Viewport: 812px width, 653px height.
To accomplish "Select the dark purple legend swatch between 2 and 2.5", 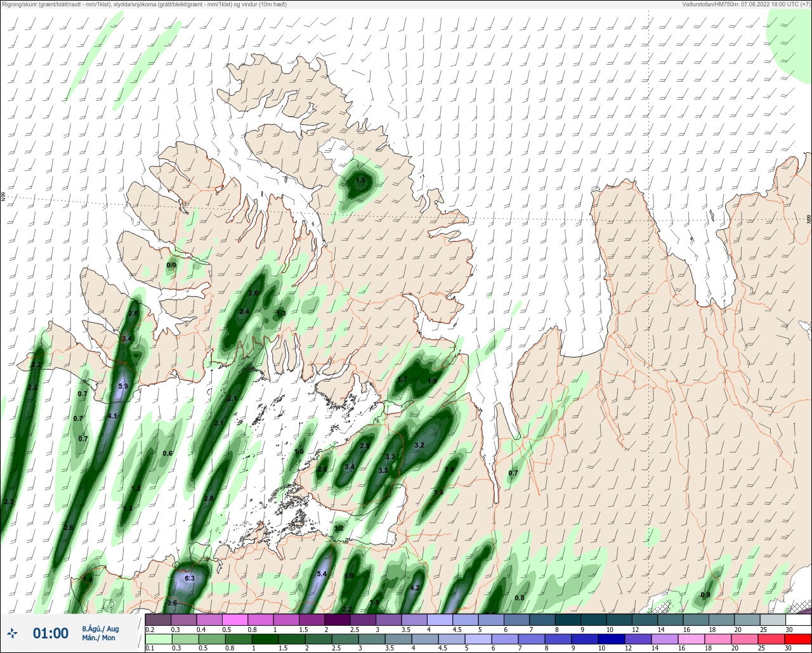I will (x=337, y=619).
